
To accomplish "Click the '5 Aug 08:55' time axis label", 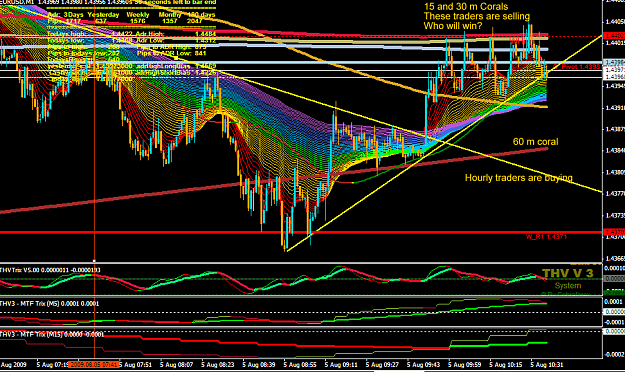I will click(300, 364).
